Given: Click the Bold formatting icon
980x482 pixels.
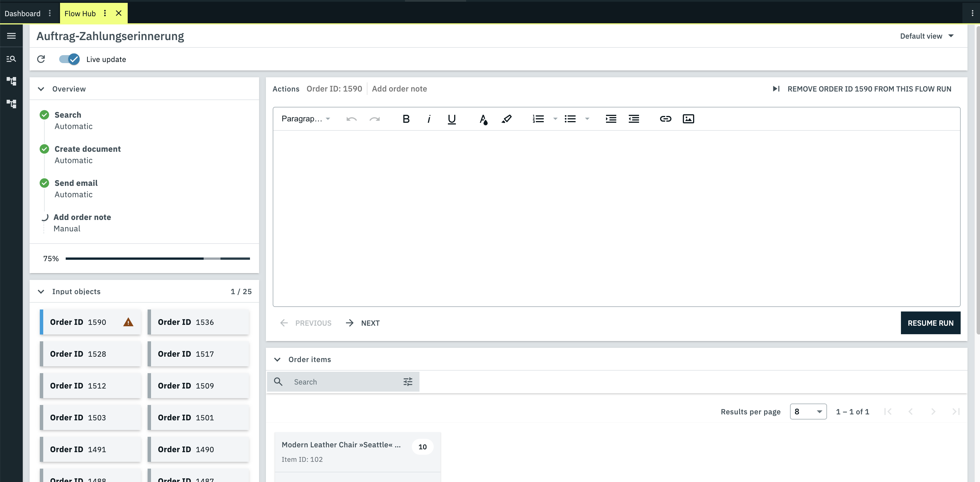Looking at the screenshot, I should pyautogui.click(x=406, y=119).
